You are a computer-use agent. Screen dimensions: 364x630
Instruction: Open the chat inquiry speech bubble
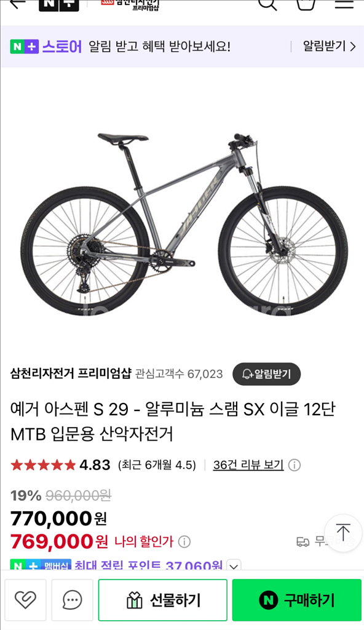pyautogui.click(x=73, y=600)
